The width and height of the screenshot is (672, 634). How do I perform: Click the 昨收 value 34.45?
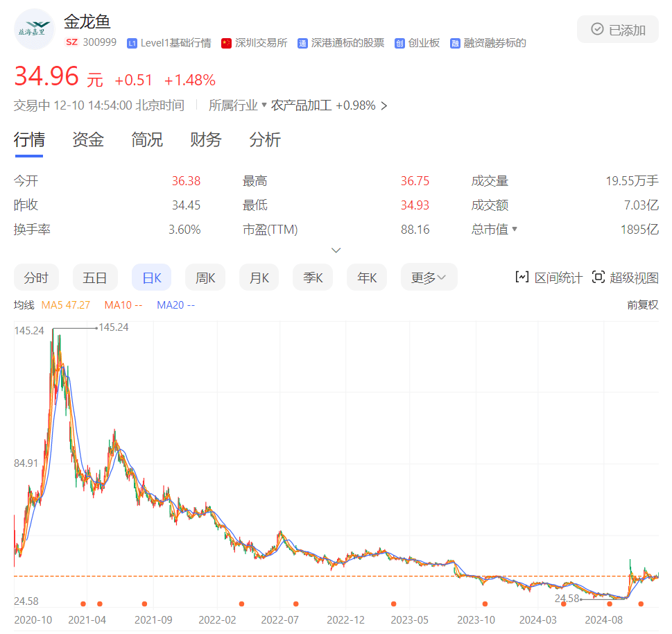pos(186,205)
